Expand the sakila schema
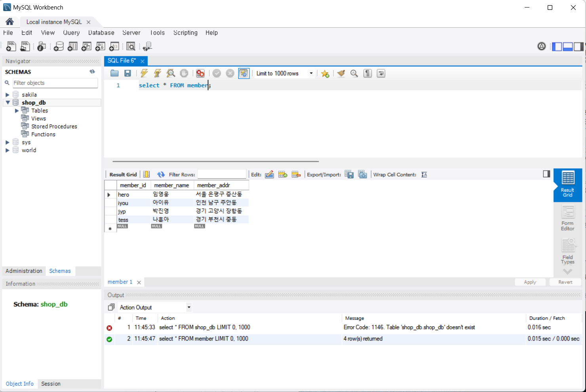The image size is (586, 392). click(7, 95)
